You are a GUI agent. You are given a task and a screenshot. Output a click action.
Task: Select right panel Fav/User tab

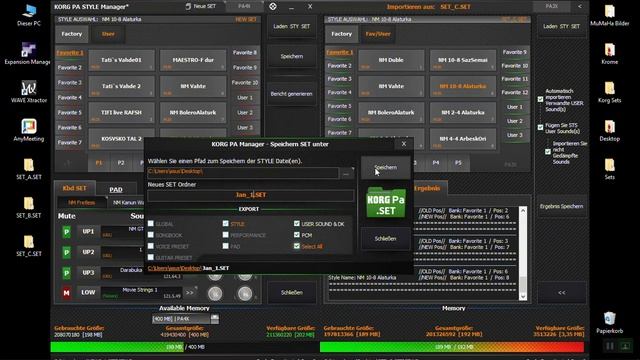tap(378, 34)
